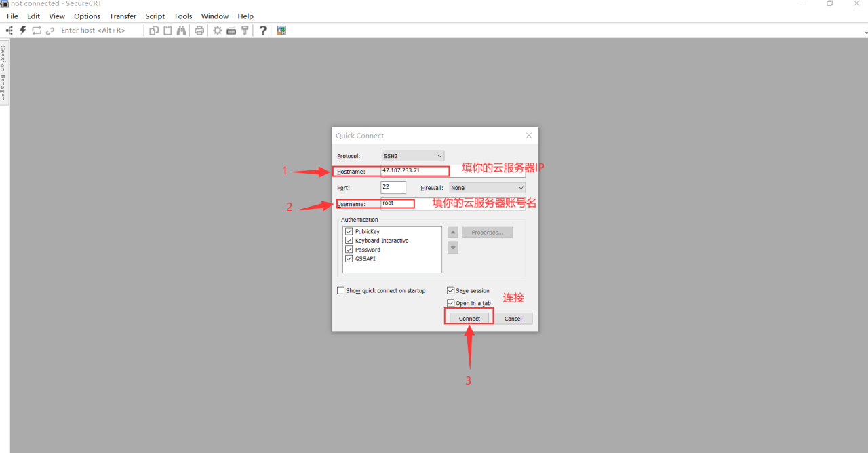Uncheck the Password authentication checkbox
This screenshot has width=868, height=453.
point(349,250)
